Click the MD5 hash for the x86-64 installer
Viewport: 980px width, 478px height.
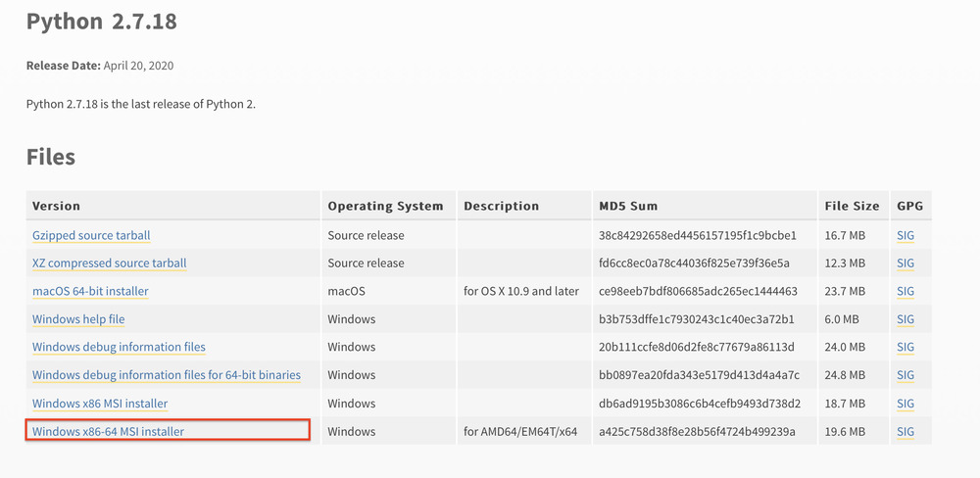pyautogui.click(x=697, y=431)
